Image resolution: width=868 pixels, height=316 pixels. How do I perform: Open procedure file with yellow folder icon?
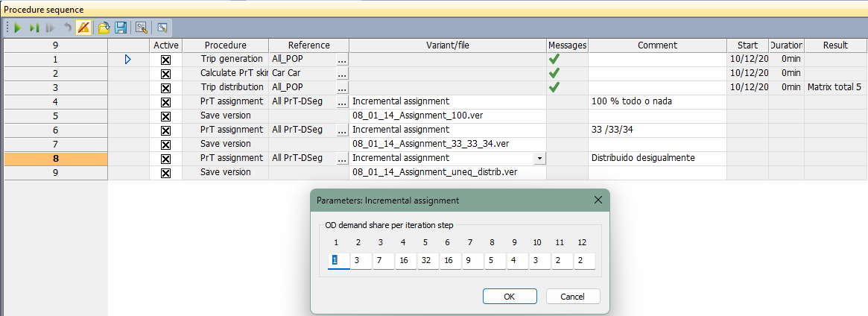click(104, 28)
